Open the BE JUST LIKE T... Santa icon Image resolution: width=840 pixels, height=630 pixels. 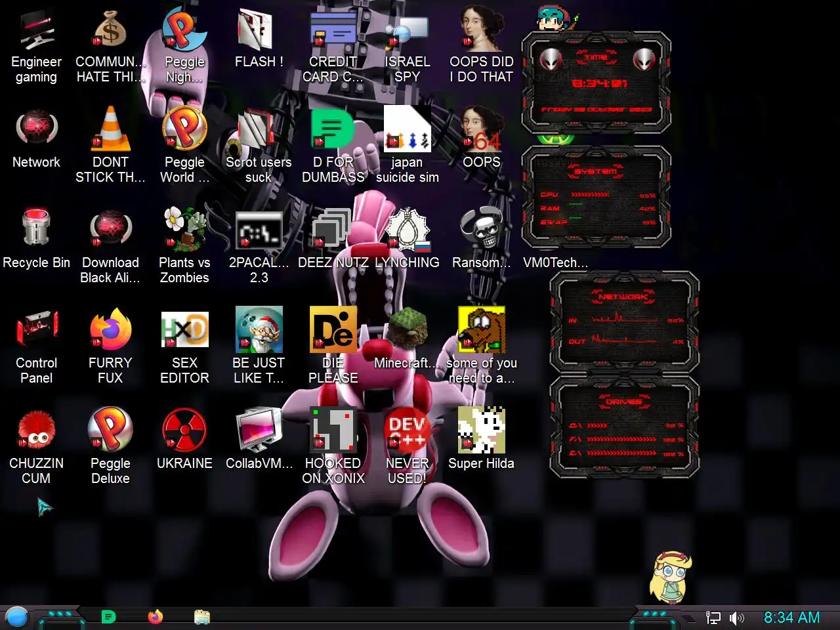259,346
